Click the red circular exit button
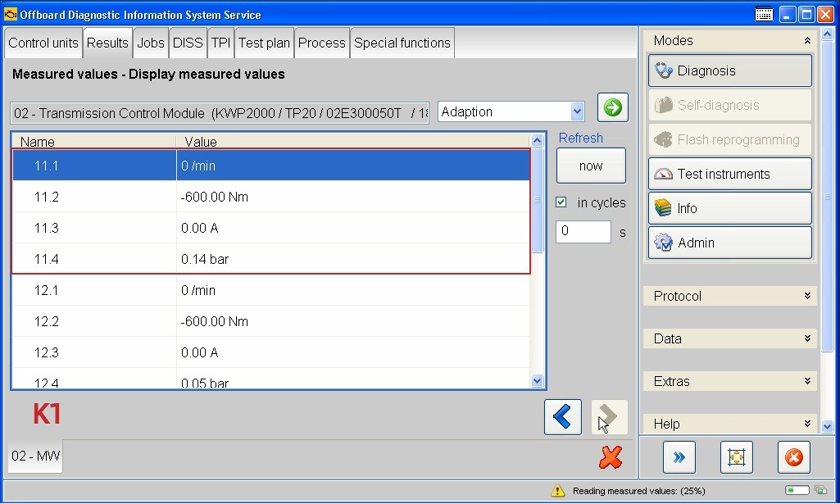The width and height of the screenshot is (840, 504). point(793,457)
